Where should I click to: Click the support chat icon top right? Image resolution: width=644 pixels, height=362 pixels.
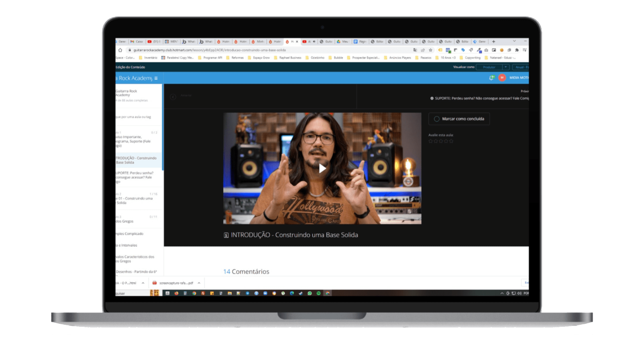(x=490, y=79)
